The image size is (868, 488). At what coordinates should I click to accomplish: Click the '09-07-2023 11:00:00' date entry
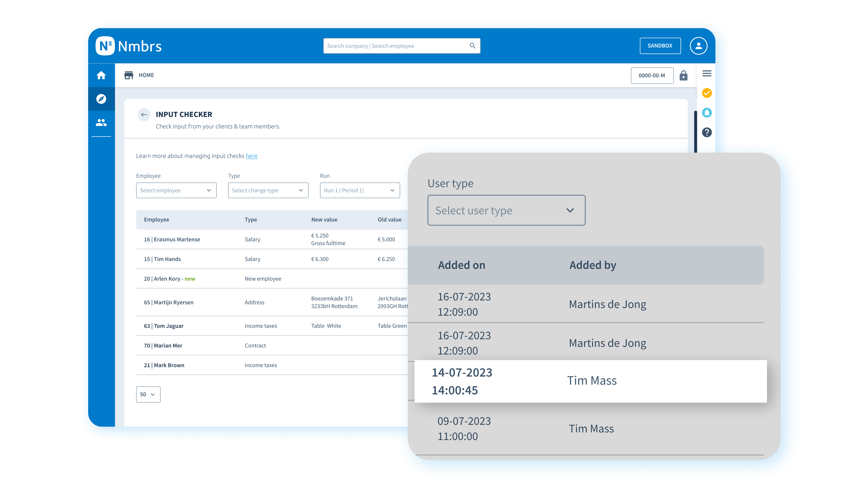click(464, 428)
